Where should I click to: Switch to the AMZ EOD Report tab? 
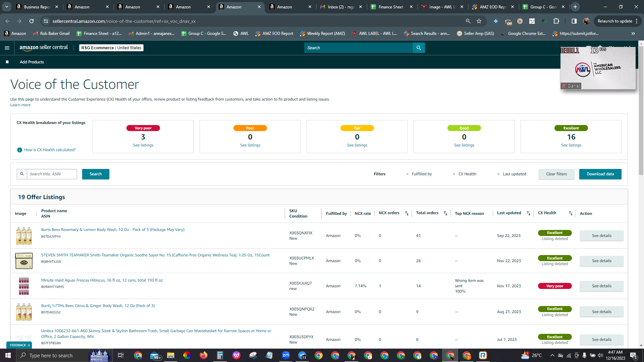point(492,7)
